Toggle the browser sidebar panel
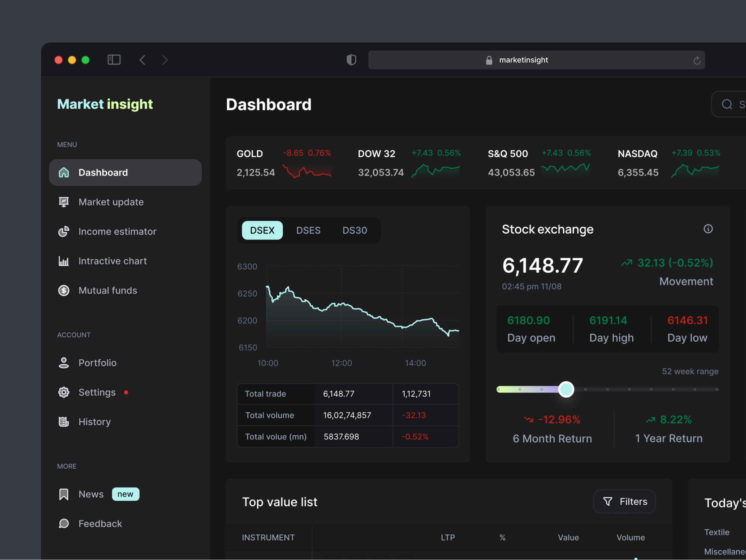Screen dimensions: 746x560 coord(114,59)
